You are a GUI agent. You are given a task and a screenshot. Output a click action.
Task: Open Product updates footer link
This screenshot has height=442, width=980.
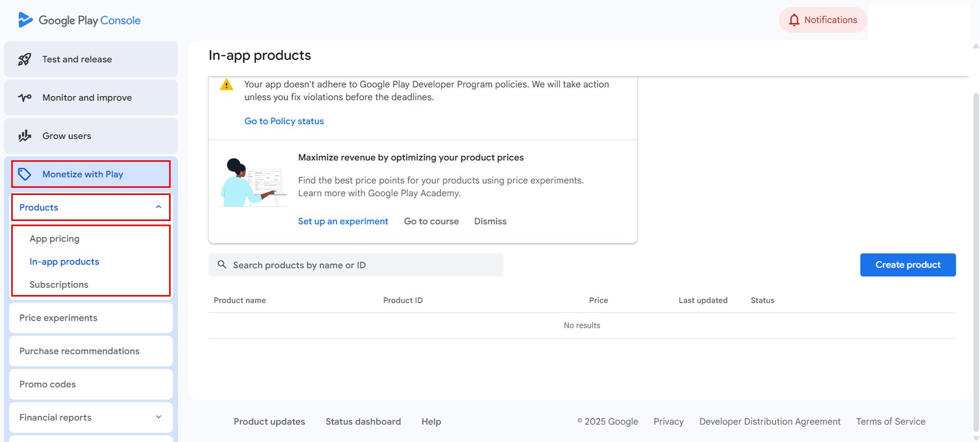point(269,422)
